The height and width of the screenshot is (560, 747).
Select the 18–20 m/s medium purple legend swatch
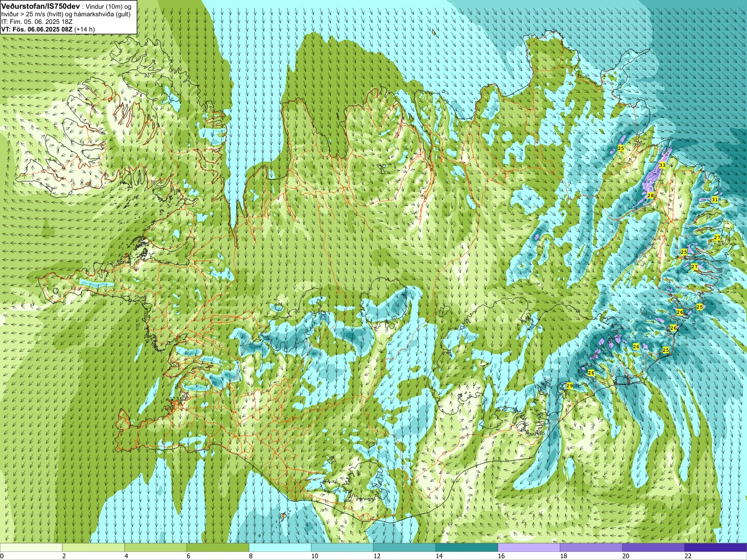(x=591, y=548)
